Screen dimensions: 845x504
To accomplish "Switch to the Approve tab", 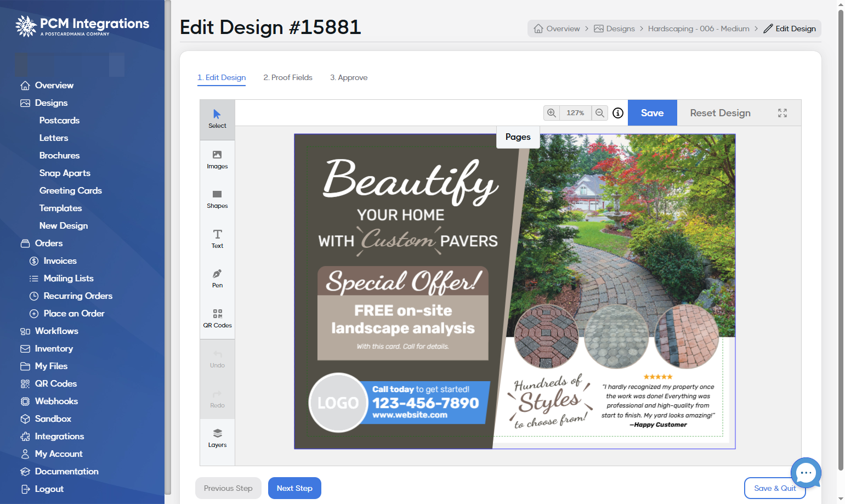I will (349, 77).
